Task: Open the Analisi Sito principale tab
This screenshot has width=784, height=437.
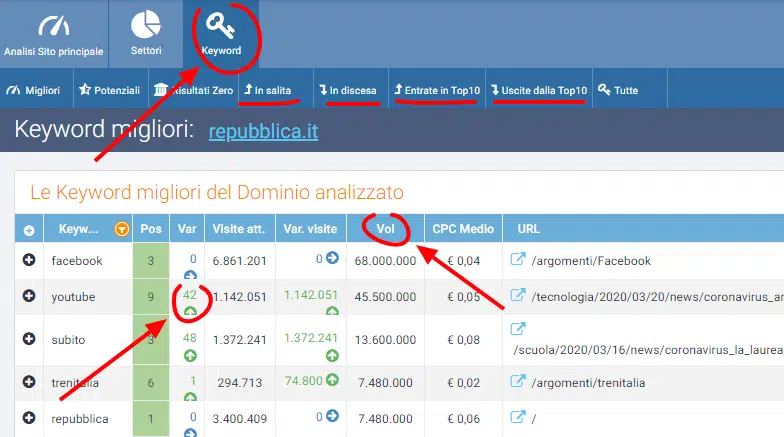Action: 54,34
